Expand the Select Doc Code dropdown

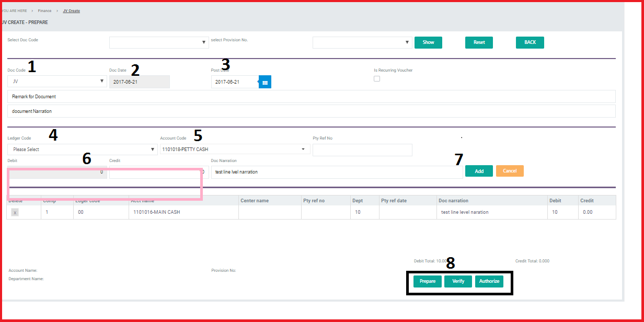159,42
